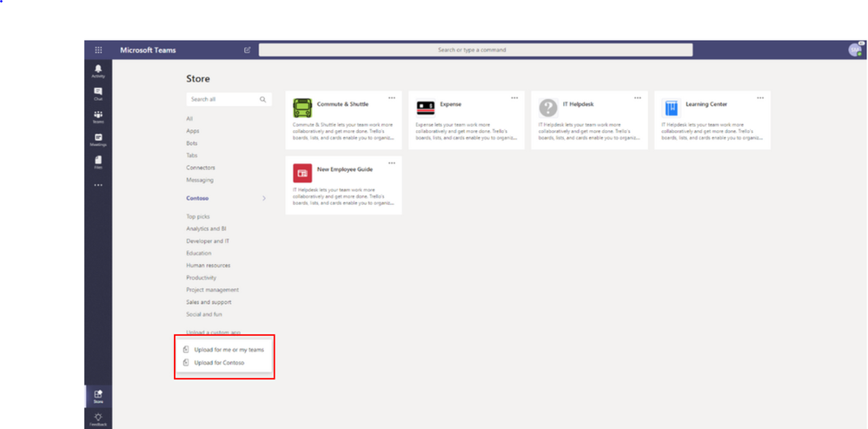Open more options on Expense card
Image resolution: width=868 pixels, height=429 pixels.
click(515, 98)
